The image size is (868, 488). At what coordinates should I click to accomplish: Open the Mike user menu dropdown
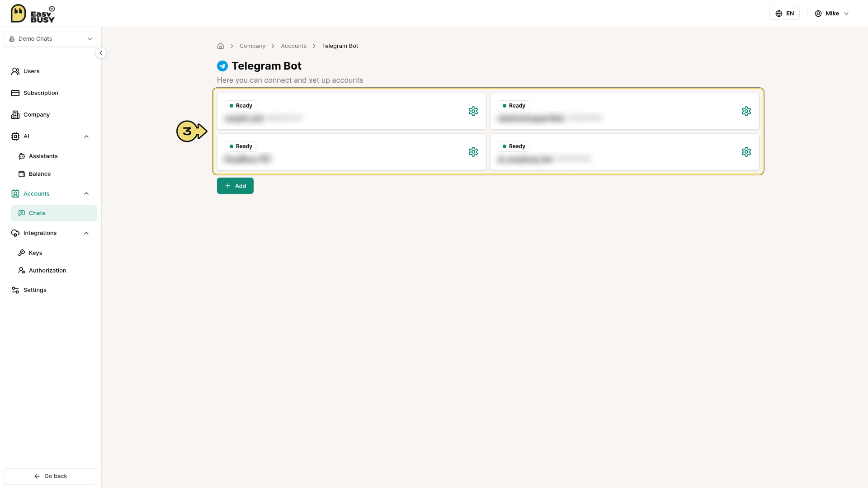click(832, 14)
